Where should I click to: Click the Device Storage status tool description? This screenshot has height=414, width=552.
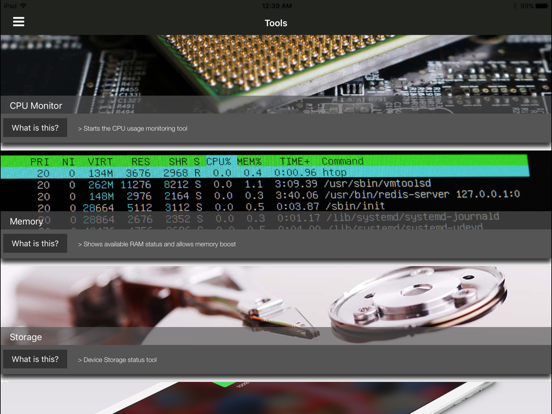(x=117, y=360)
